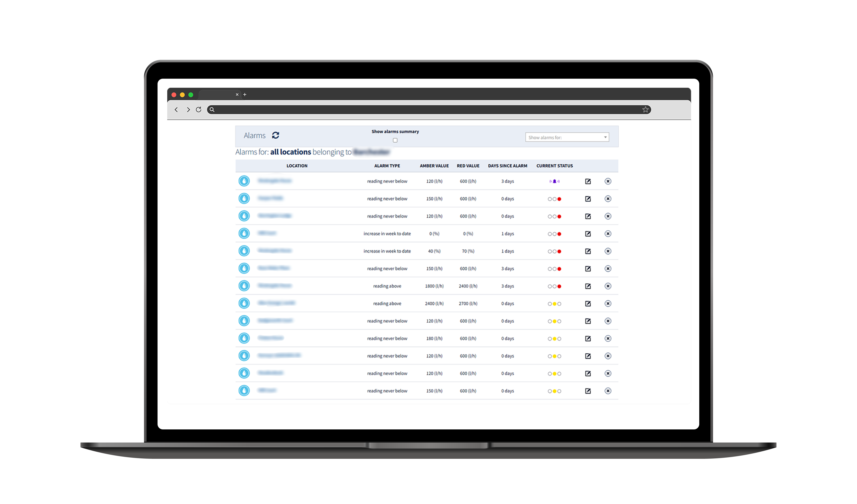This screenshot has width=857, height=504.
Task: Tick the Show alarms summary checkbox
Action: (x=395, y=140)
